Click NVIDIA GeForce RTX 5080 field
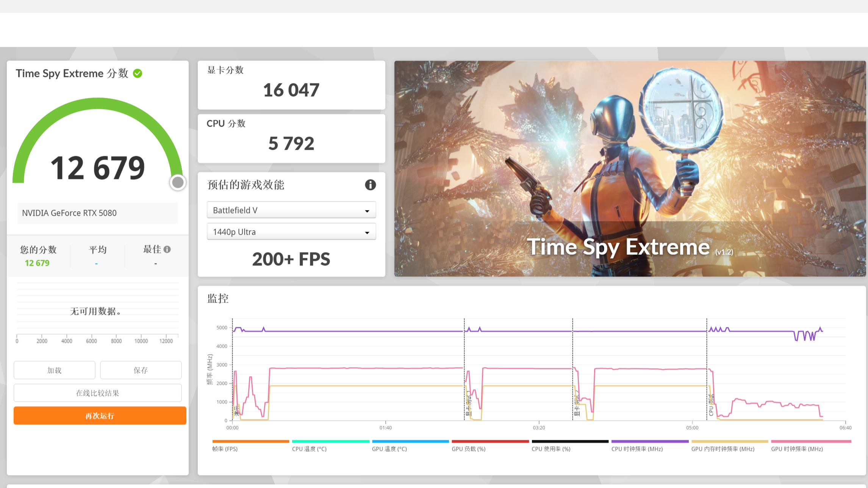Viewport: 868px width, 488px height. click(97, 213)
